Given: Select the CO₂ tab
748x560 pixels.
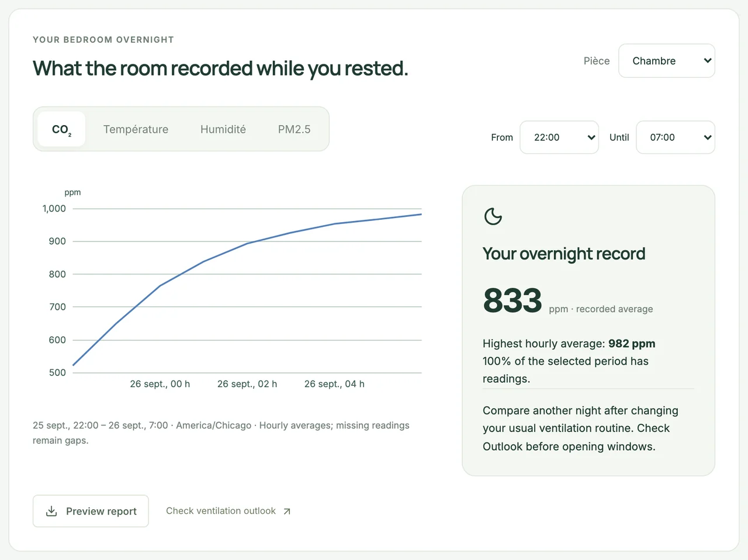Looking at the screenshot, I should click(61, 129).
